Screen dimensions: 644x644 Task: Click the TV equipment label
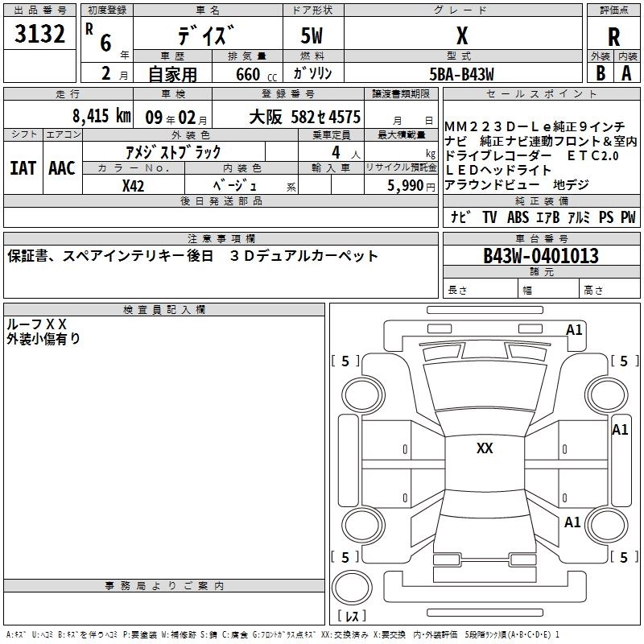[489, 217]
